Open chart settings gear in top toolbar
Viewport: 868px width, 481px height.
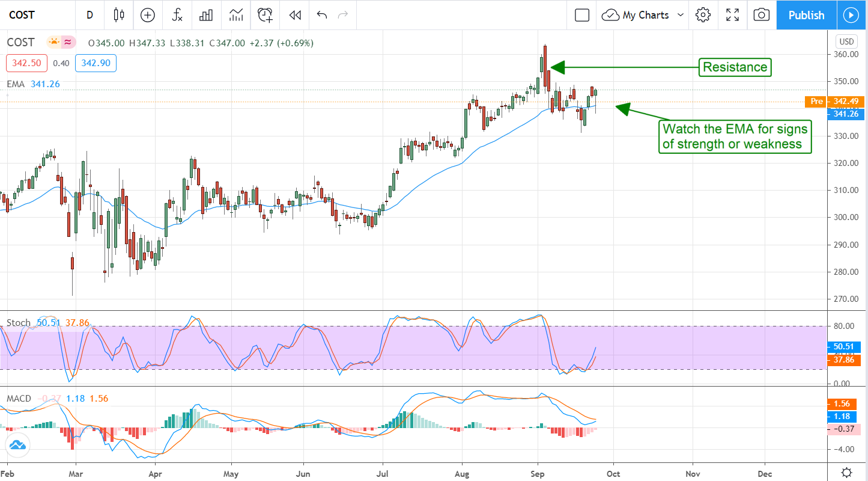pos(703,15)
